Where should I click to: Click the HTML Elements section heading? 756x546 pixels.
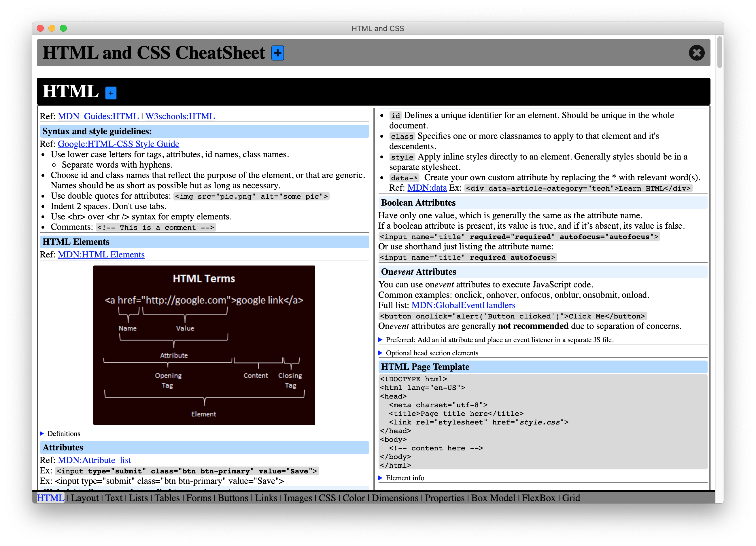coord(204,242)
